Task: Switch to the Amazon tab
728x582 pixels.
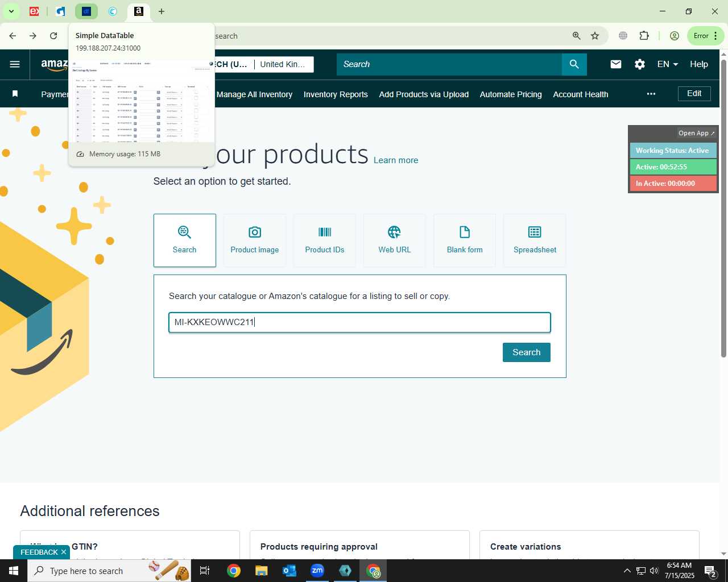Action: point(138,11)
